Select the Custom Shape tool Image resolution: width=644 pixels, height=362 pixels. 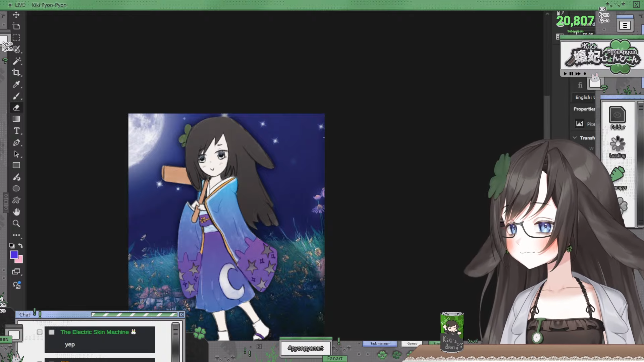point(16,200)
